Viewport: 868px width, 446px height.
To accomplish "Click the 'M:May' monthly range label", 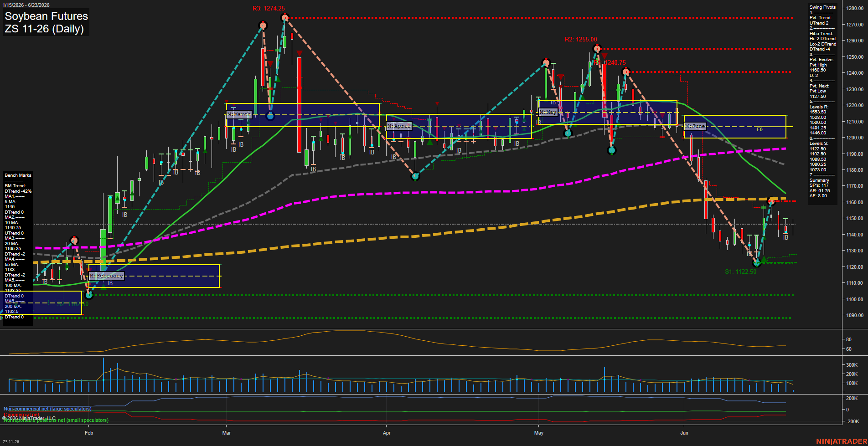I will [x=548, y=112].
